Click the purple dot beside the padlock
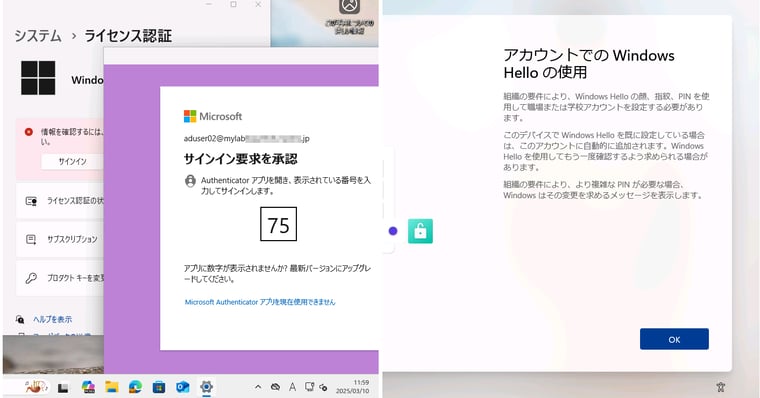Image resolution: width=760 pixels, height=398 pixels. pyautogui.click(x=393, y=231)
